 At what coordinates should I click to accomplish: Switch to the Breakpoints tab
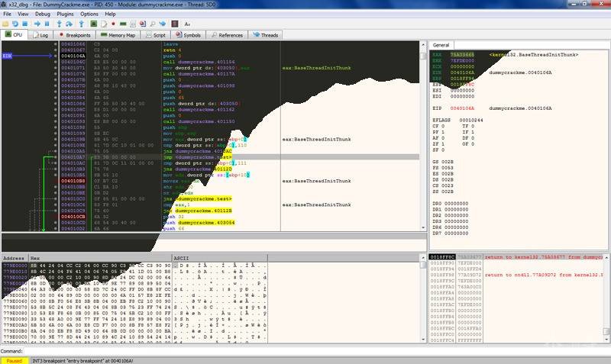74,35
